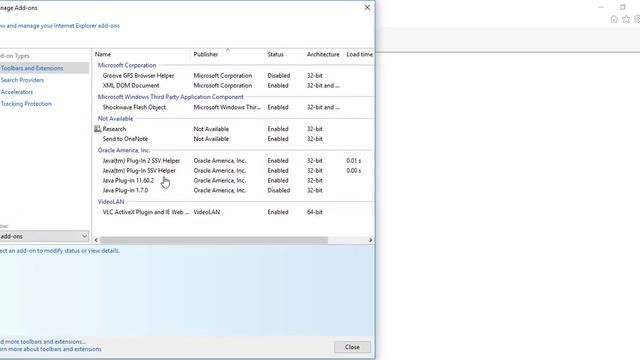Restore the browser window size button
Screen dimensions: 640x360
(x=622, y=7)
